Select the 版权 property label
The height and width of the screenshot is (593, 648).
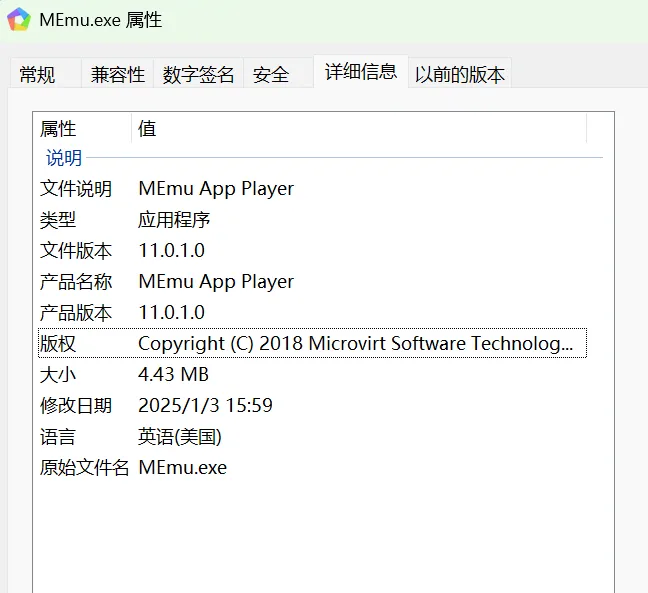pos(58,344)
